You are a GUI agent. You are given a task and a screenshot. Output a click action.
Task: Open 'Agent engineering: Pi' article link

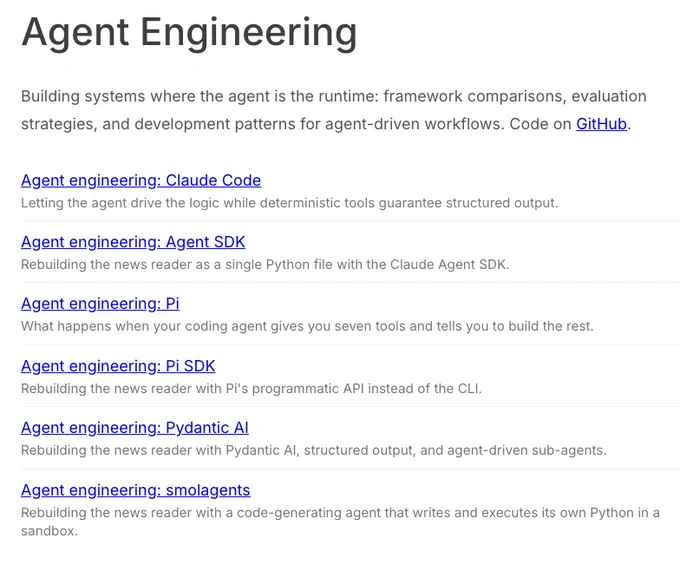coord(100,303)
